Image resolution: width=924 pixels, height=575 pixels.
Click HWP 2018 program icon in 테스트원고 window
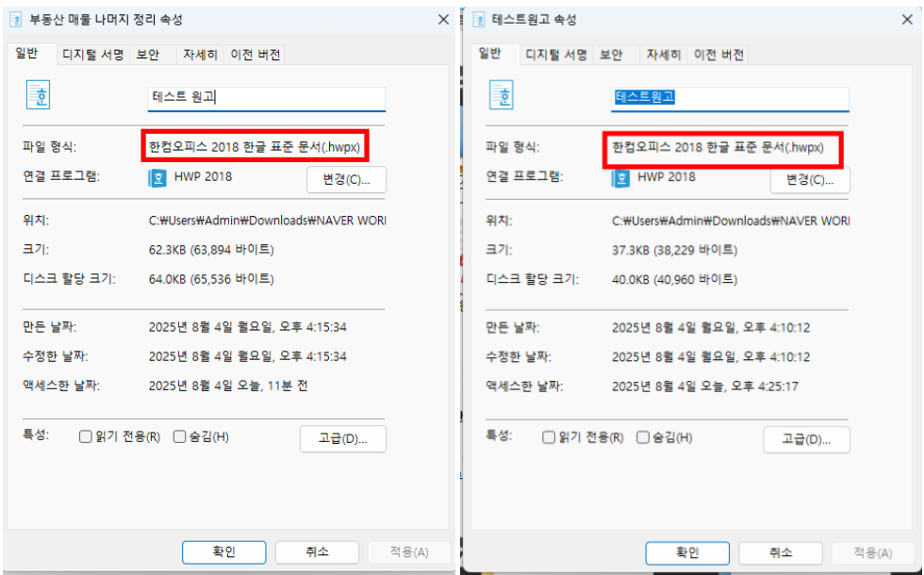point(620,178)
